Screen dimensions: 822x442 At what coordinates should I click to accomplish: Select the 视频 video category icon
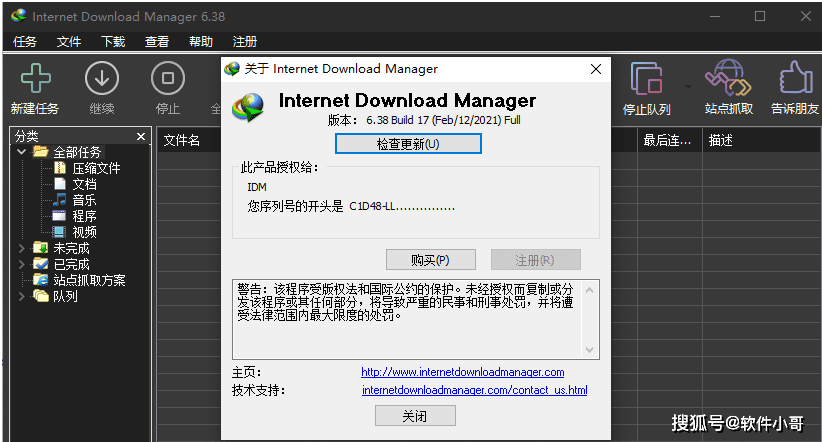pyautogui.click(x=59, y=232)
